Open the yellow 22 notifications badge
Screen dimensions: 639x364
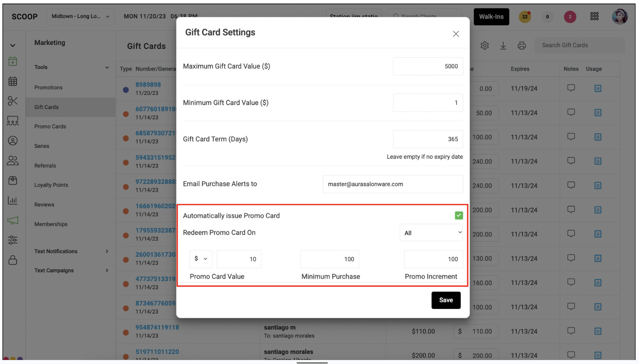pos(525,17)
